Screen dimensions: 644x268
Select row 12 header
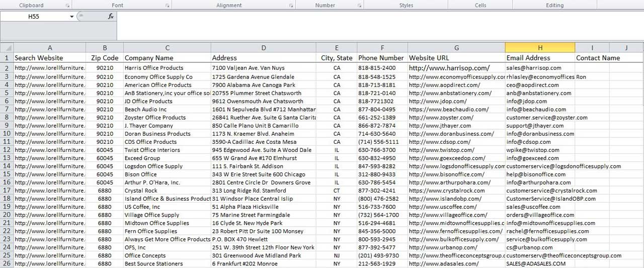7,150
